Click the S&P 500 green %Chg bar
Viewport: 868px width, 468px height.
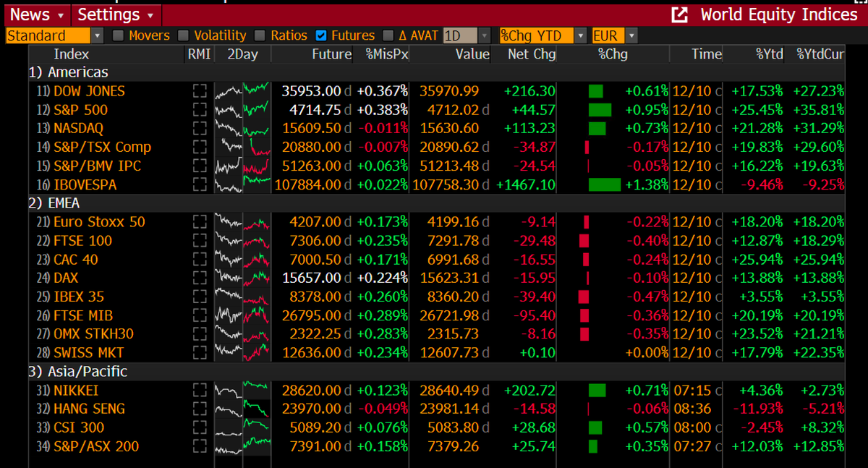coord(600,110)
